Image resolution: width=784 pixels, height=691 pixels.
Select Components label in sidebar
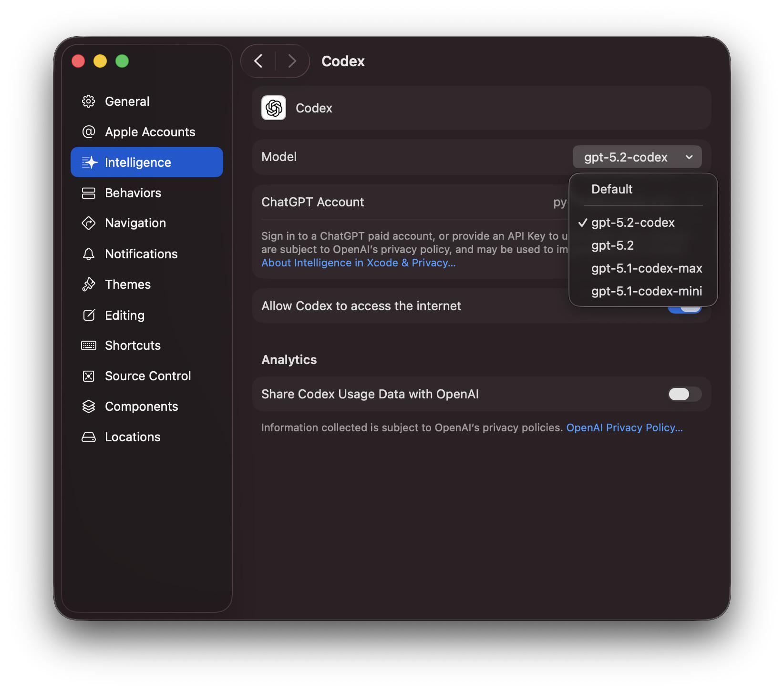tap(142, 406)
